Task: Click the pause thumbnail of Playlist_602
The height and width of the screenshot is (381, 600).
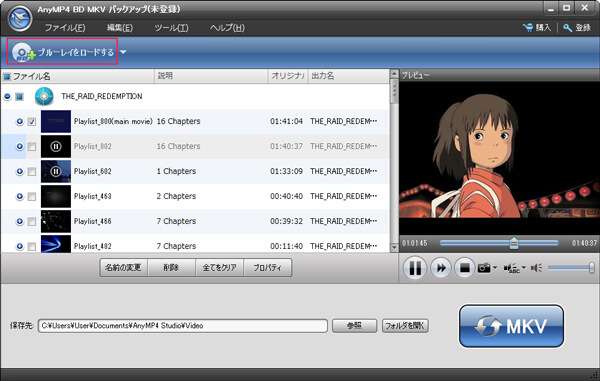Action: [56, 171]
